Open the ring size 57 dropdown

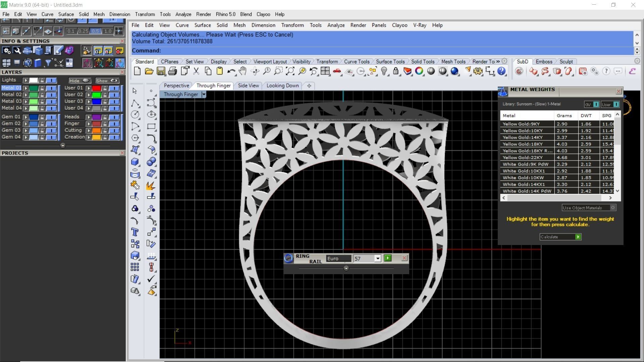coord(378,258)
